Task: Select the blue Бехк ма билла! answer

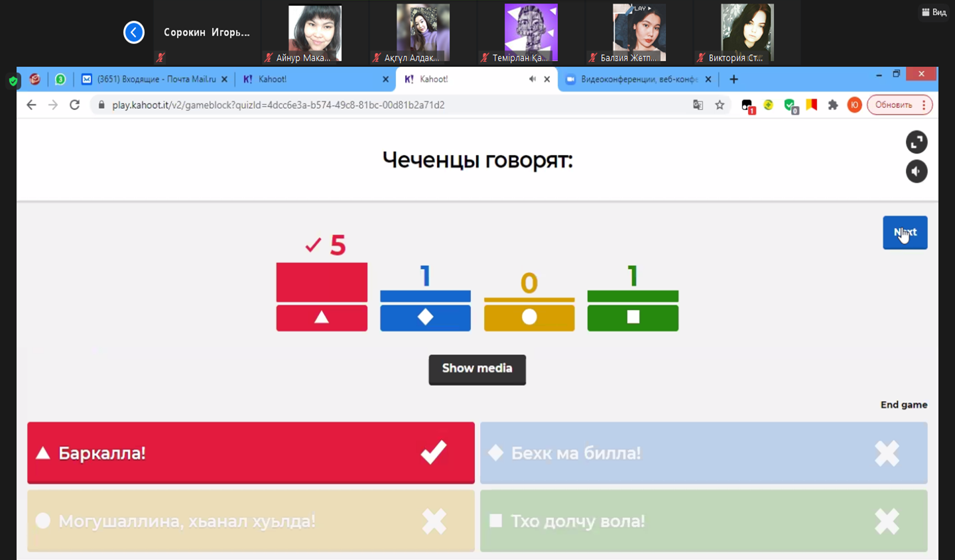Action: (703, 453)
